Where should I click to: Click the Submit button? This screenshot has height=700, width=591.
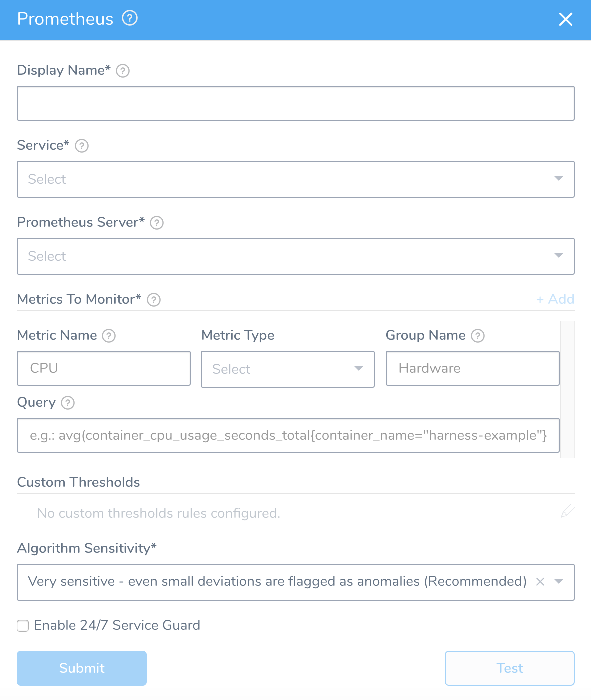(82, 668)
